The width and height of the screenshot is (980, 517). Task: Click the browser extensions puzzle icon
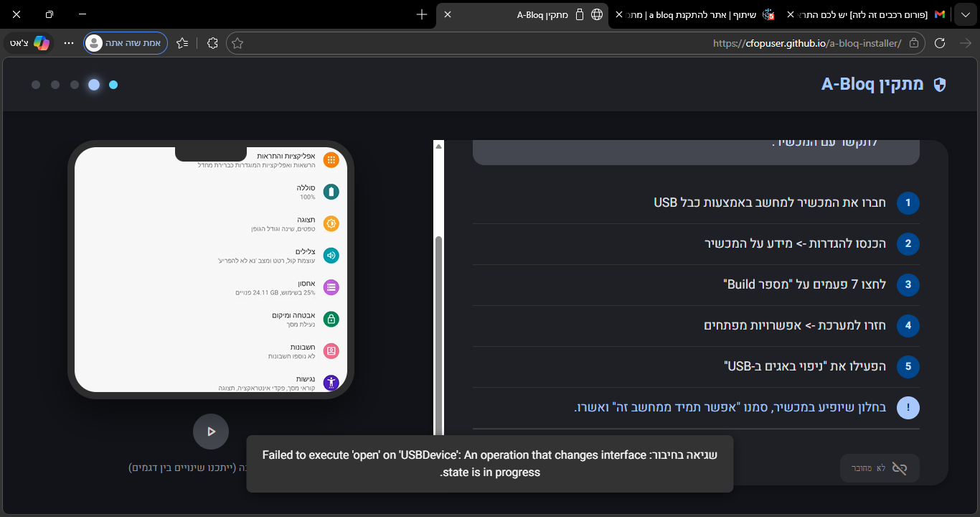(212, 43)
